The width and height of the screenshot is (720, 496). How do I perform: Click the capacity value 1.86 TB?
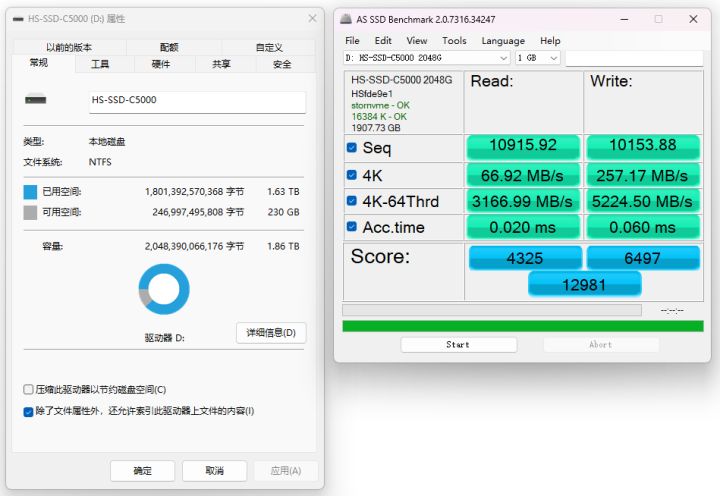(x=283, y=246)
